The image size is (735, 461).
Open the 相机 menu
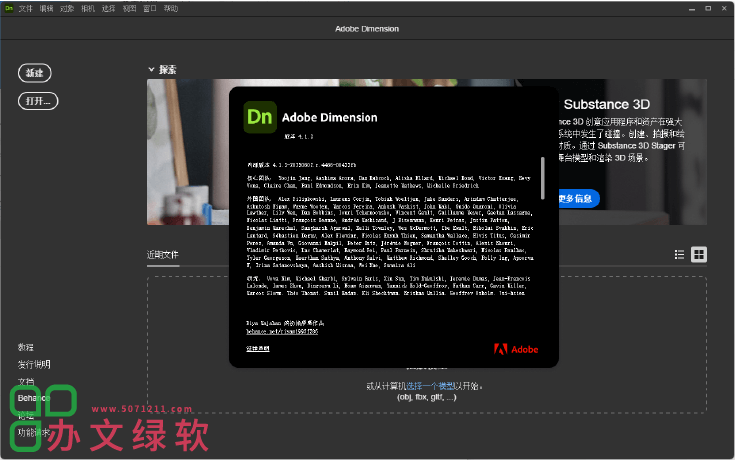pos(88,8)
